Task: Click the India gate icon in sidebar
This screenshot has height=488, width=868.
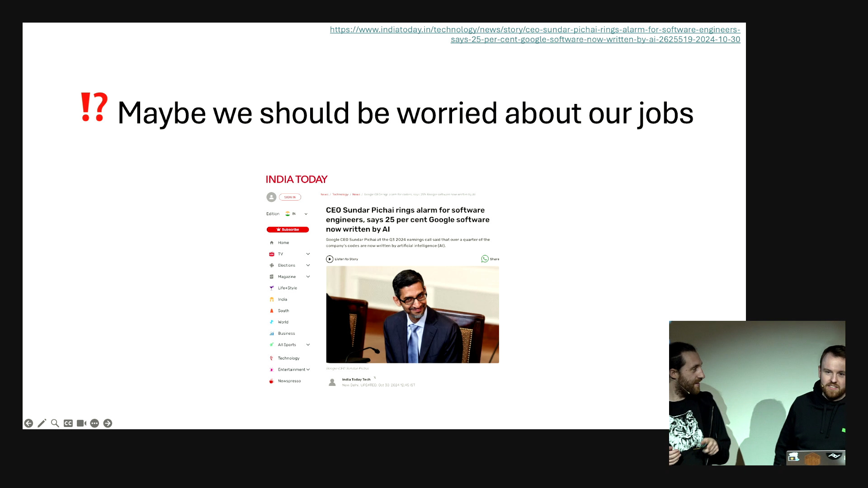Action: [x=272, y=299]
